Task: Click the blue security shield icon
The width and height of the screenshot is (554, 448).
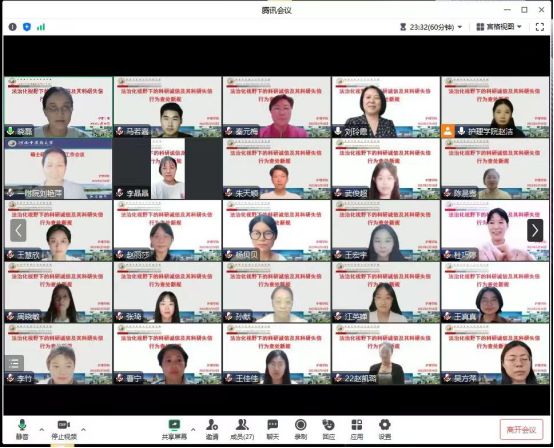Action: click(x=27, y=27)
